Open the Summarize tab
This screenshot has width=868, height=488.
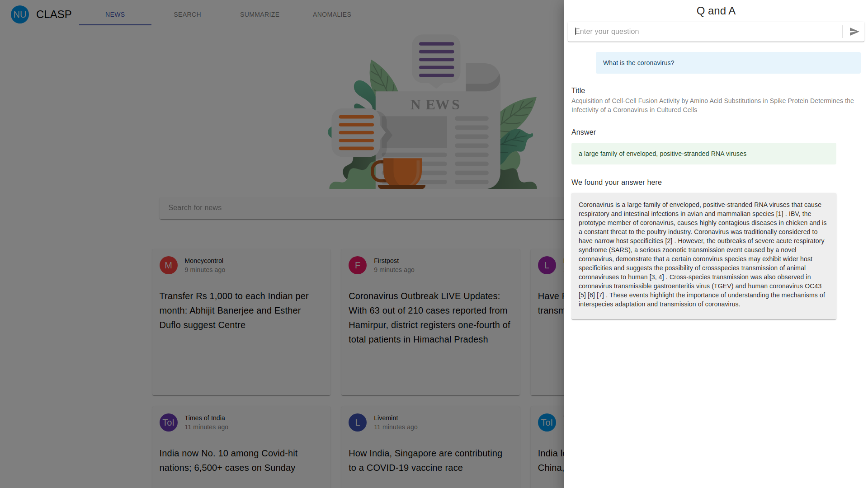259,14
